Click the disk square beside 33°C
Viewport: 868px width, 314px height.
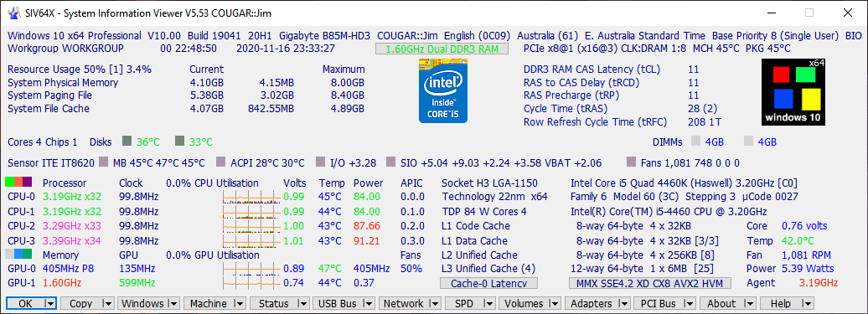179,142
